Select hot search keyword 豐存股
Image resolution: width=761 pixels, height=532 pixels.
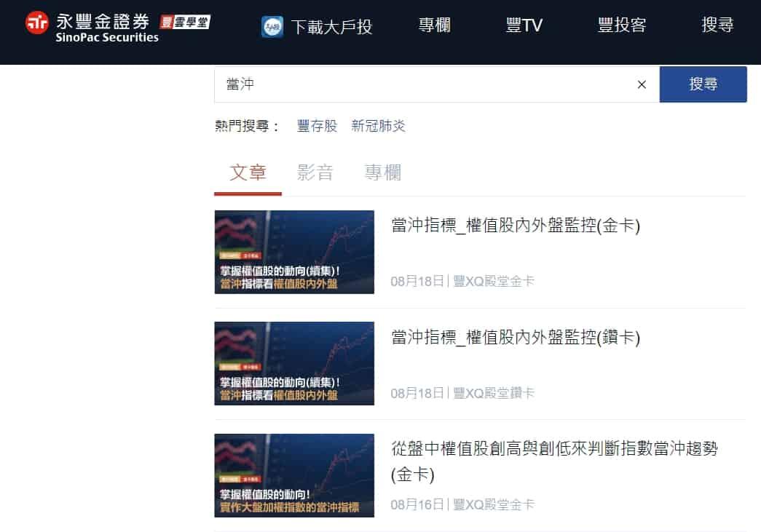point(317,126)
